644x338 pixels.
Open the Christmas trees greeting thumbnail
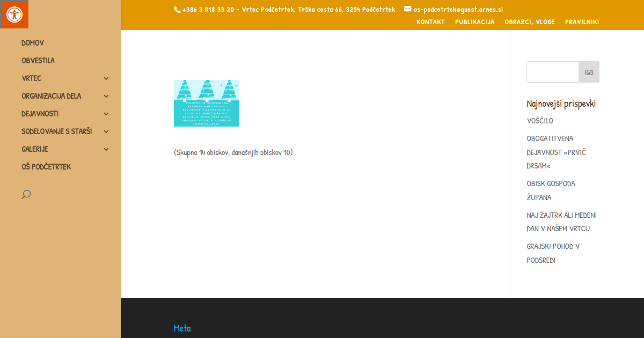(207, 103)
